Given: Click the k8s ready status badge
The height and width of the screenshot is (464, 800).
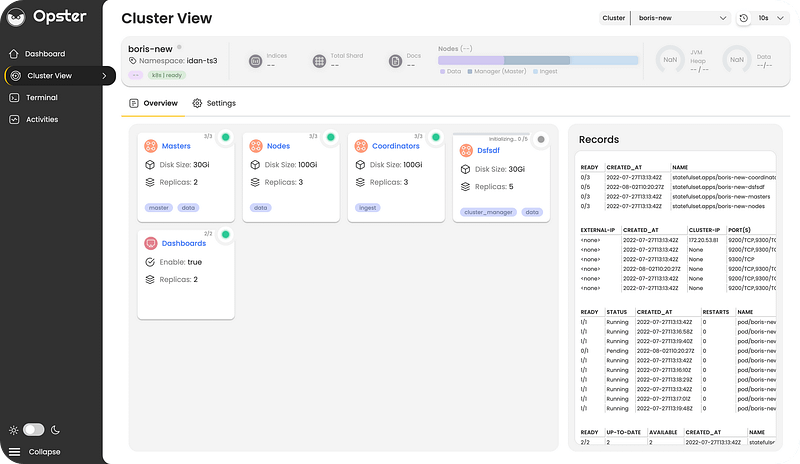Looking at the screenshot, I should pyautogui.click(x=167, y=75).
